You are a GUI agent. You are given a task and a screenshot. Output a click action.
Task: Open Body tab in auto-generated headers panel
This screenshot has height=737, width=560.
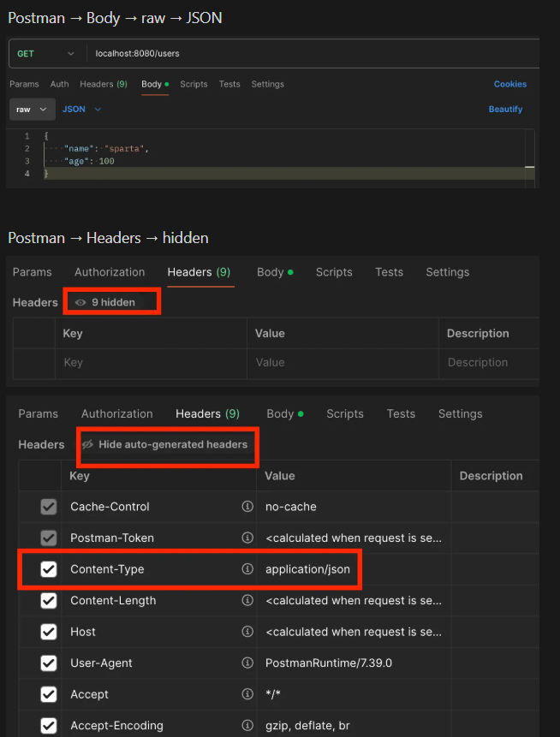285,413
